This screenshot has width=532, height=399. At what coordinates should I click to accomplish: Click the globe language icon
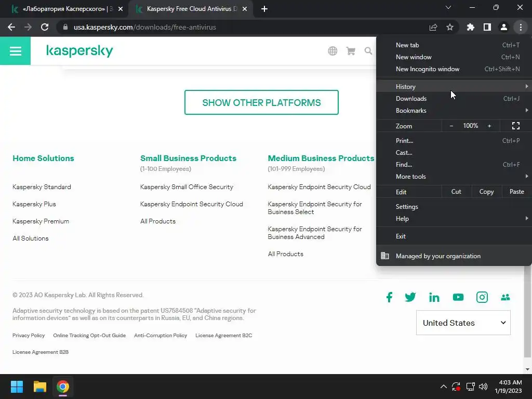coord(332,51)
